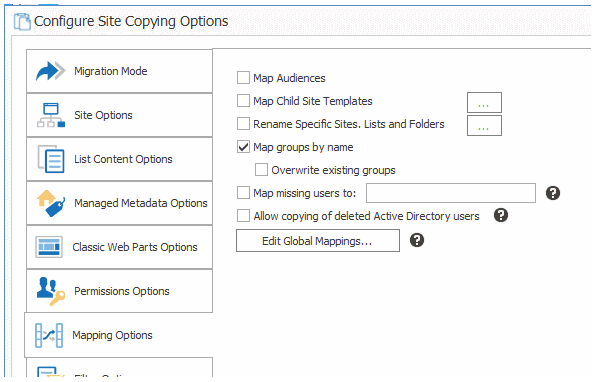Click the Site Options hierarchy icon
The width and height of the screenshot is (604, 382).
coord(51,115)
